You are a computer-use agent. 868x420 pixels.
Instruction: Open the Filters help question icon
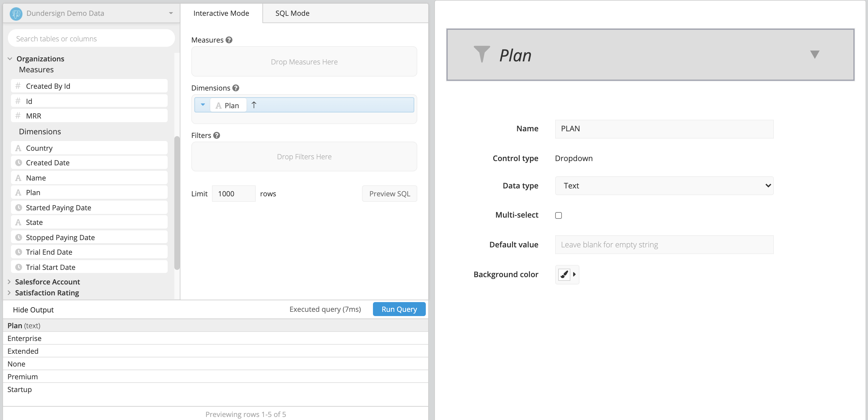pos(217,136)
